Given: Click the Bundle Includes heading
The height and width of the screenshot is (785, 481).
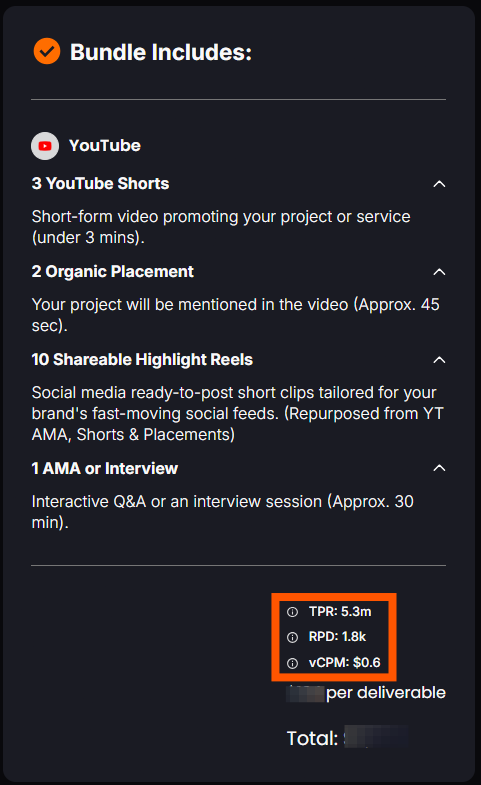Looking at the screenshot, I should (161, 52).
